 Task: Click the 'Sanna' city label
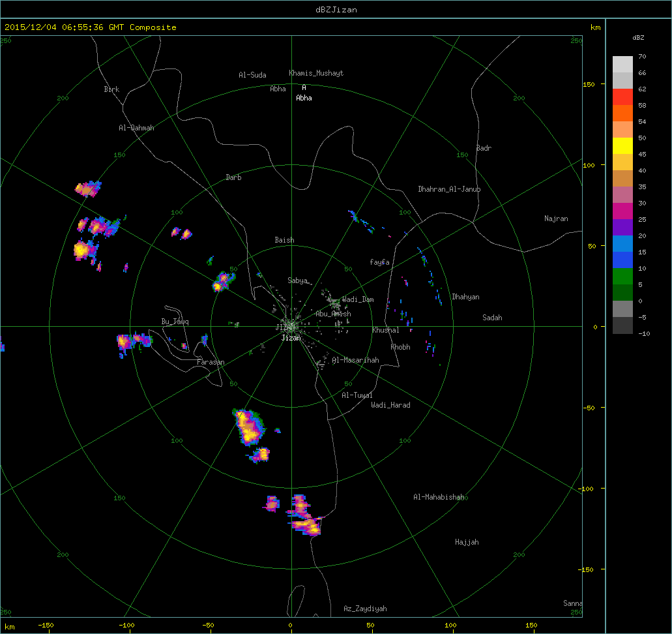(x=572, y=603)
